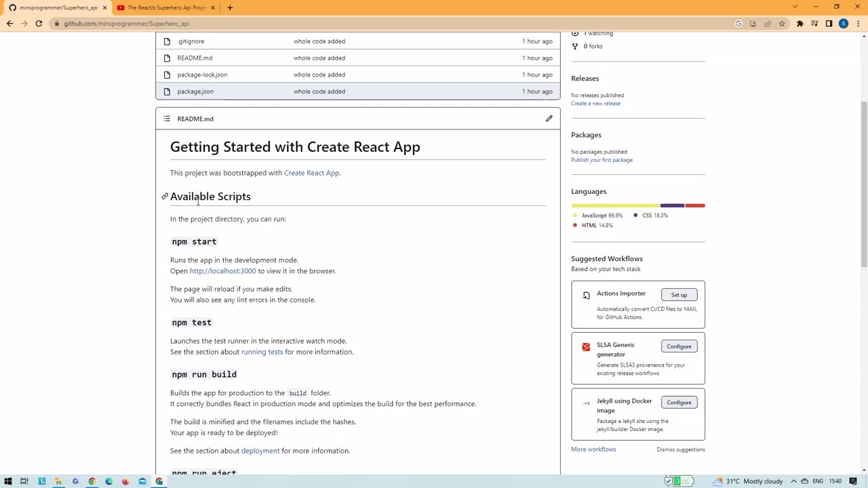Dismiss the workflow suggestions
The height and width of the screenshot is (488, 868).
(681, 449)
